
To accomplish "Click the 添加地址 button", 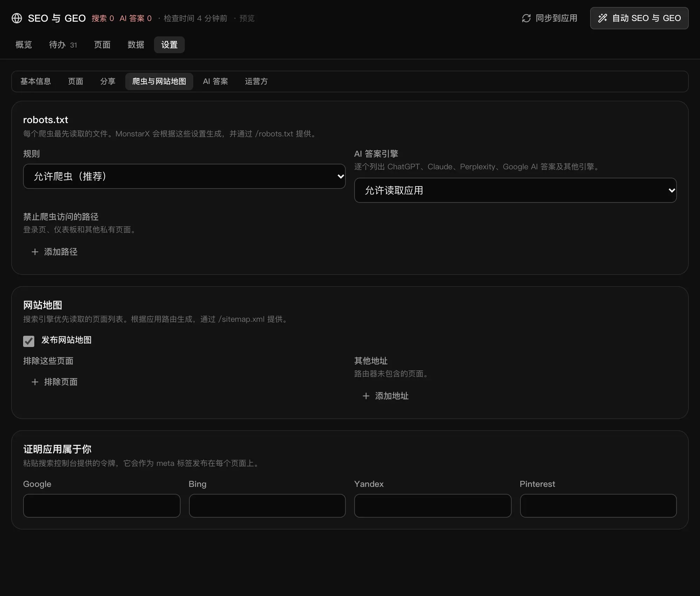I will point(386,396).
